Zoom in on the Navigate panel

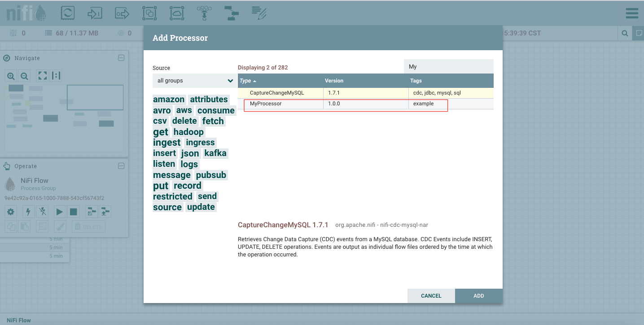coord(11,76)
